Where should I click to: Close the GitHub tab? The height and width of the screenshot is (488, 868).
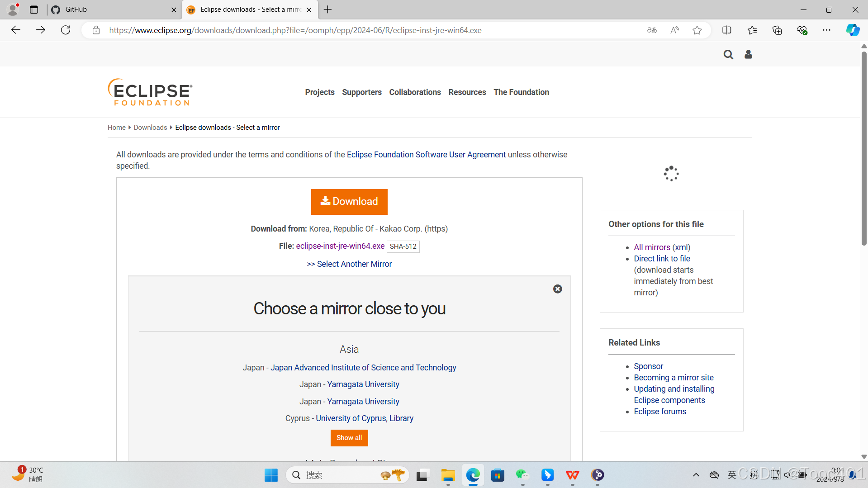(174, 9)
